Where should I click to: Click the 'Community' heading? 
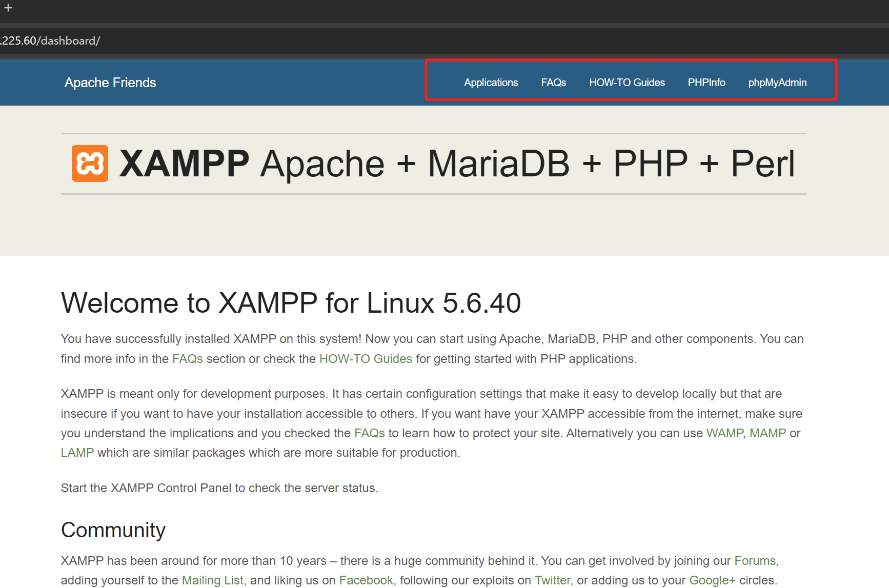coord(113,530)
